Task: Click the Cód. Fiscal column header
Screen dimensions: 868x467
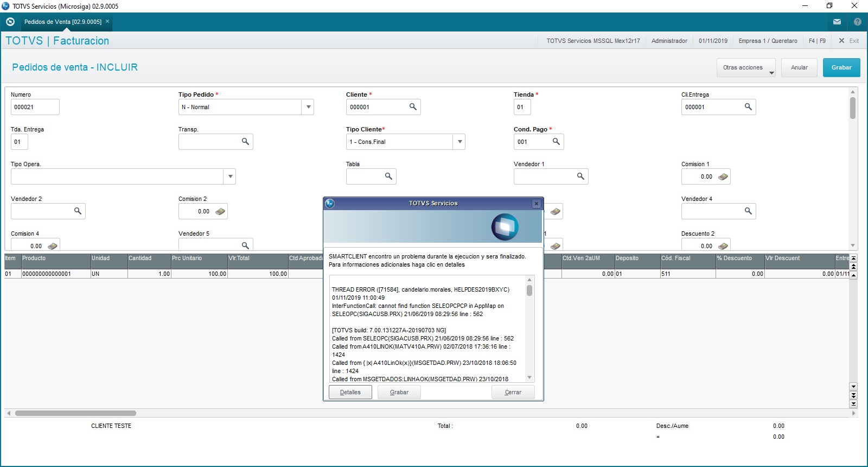Action: click(688, 261)
